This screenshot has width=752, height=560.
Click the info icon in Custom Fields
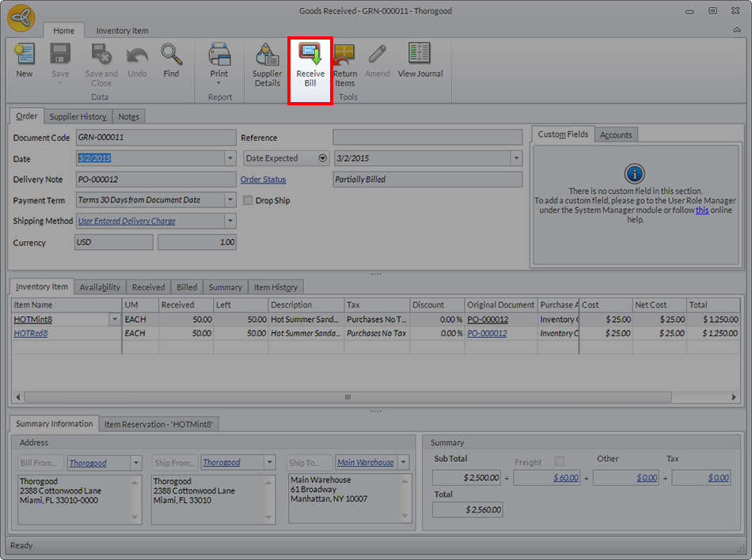(634, 174)
